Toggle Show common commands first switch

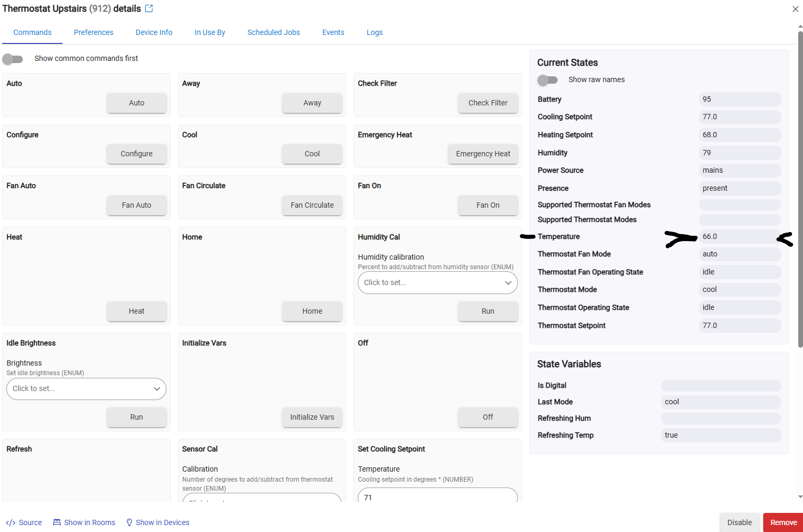[x=13, y=59]
